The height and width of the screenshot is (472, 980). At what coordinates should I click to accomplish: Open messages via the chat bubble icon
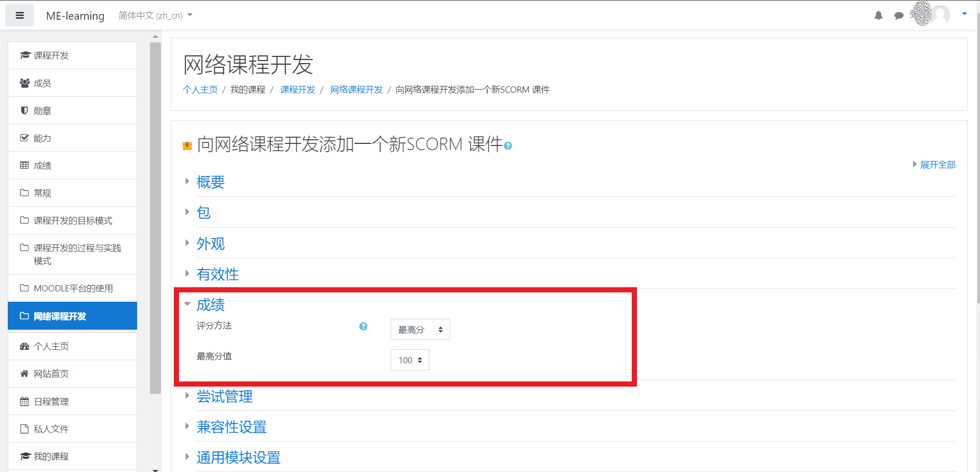point(899,15)
